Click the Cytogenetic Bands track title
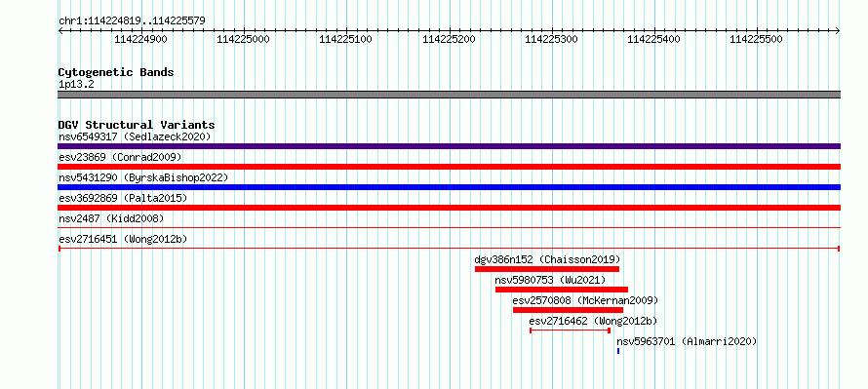This screenshot has width=868, height=389. pyautogui.click(x=116, y=72)
